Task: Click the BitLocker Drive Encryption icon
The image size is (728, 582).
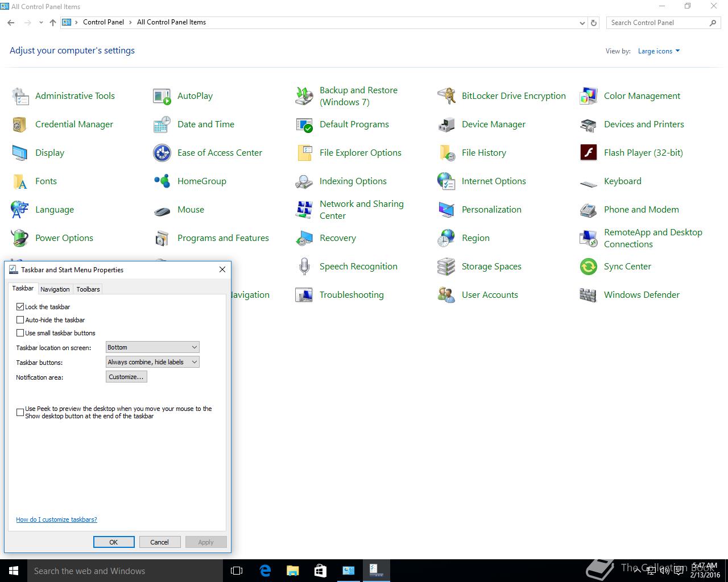Action: [446, 96]
